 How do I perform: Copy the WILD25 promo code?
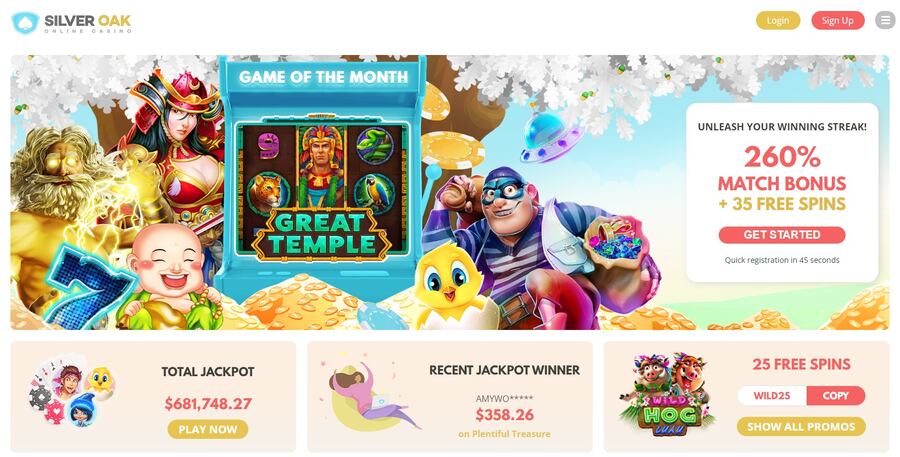(x=835, y=396)
